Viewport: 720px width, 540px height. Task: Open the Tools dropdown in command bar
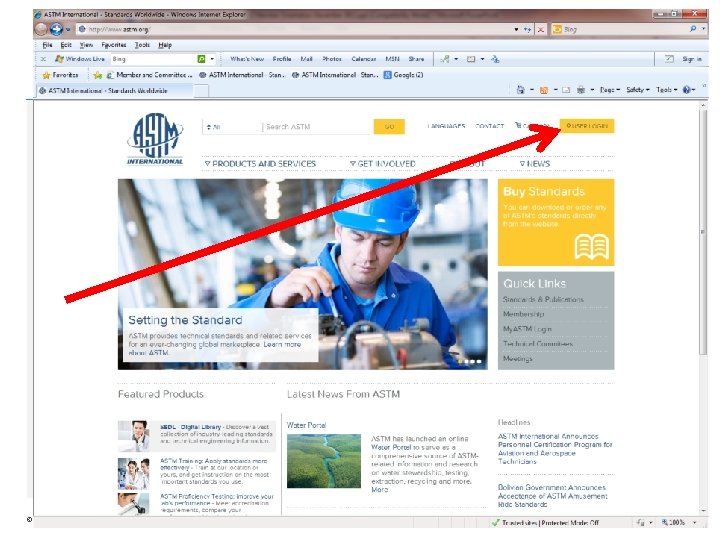(x=666, y=90)
